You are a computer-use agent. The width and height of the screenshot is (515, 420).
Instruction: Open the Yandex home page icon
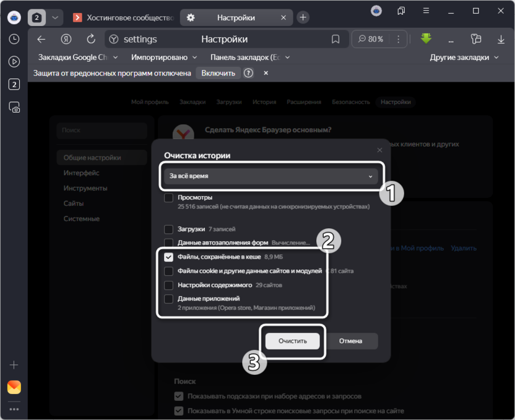click(x=66, y=40)
